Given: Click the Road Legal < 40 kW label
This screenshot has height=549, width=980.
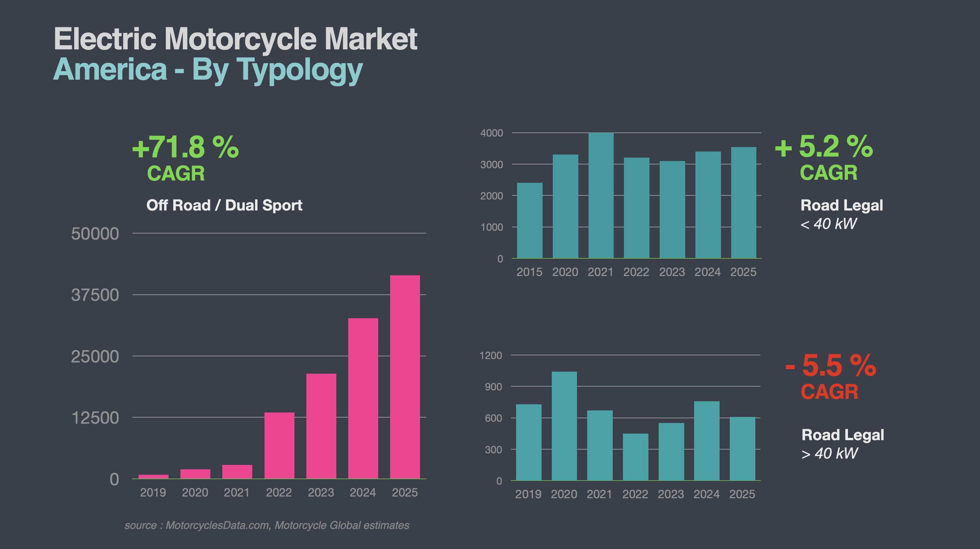Looking at the screenshot, I should click(841, 205).
